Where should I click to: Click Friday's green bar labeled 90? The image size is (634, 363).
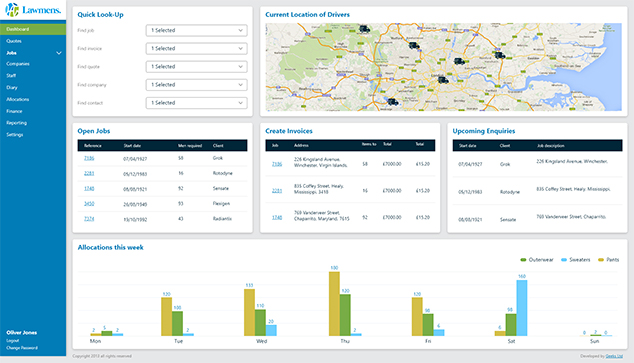click(428, 325)
